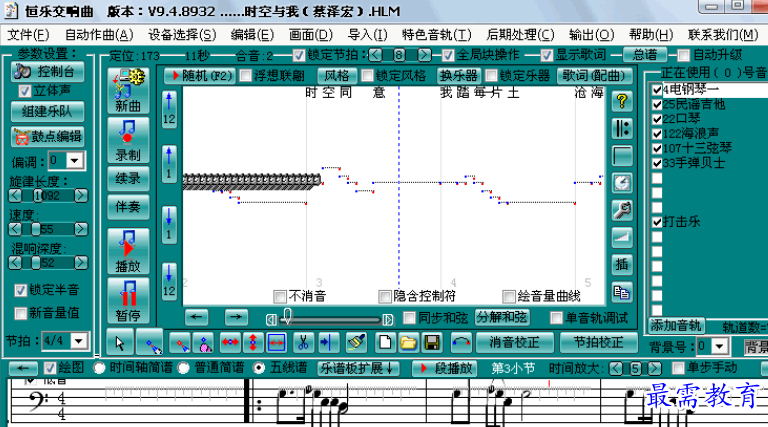Open the 节拍 4/4 dropdown
The width and height of the screenshot is (768, 427).
(x=79, y=341)
